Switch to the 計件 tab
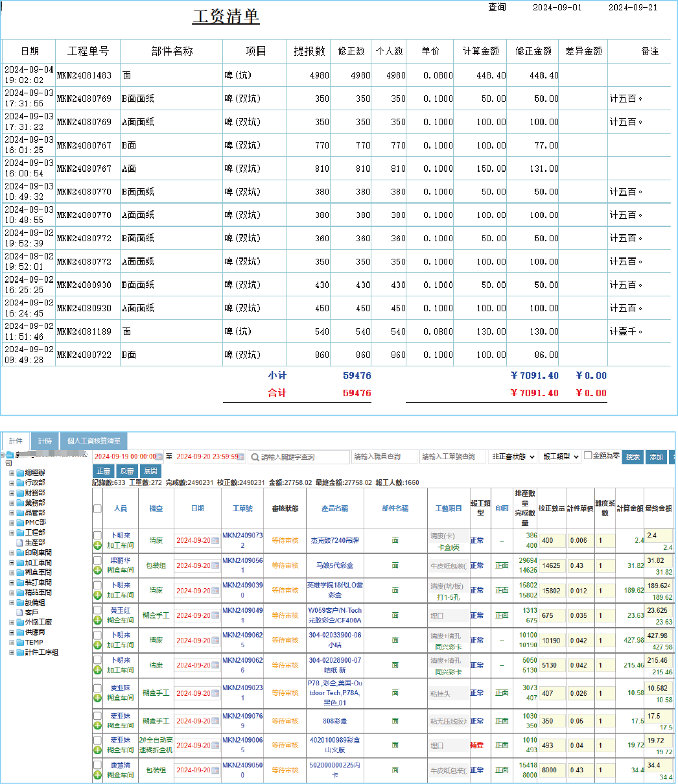Image resolution: width=678 pixels, height=784 pixels. tap(16, 441)
